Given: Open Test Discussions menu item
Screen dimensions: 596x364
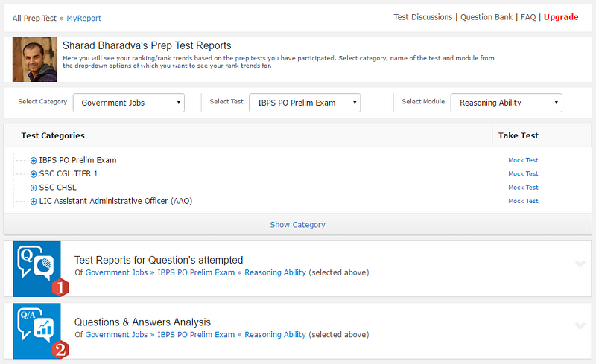Looking at the screenshot, I should [x=422, y=17].
